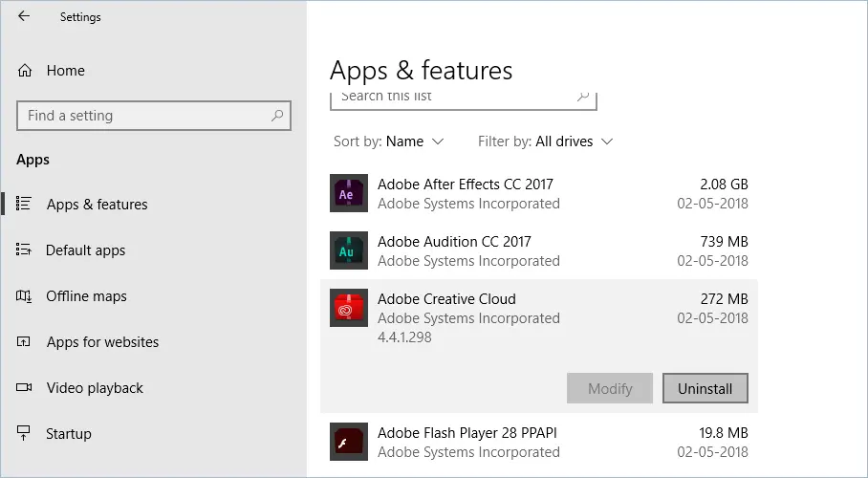
Task: Click the search magnifier in Find a setting
Action: (277, 116)
